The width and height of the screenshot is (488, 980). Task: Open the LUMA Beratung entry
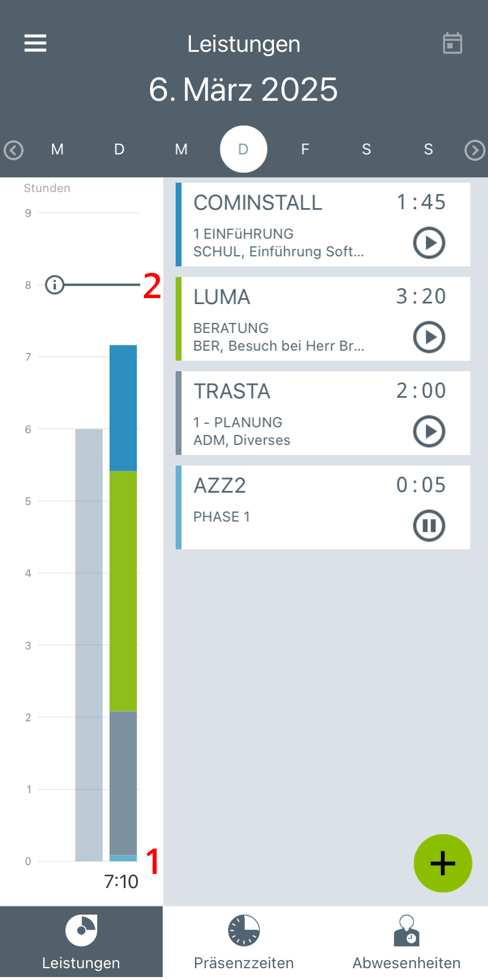tap(283, 319)
